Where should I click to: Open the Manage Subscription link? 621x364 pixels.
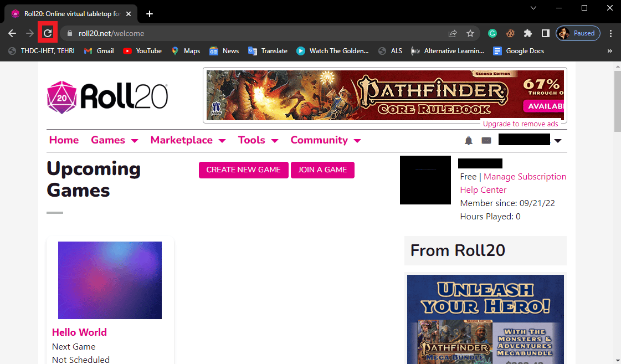(x=525, y=177)
